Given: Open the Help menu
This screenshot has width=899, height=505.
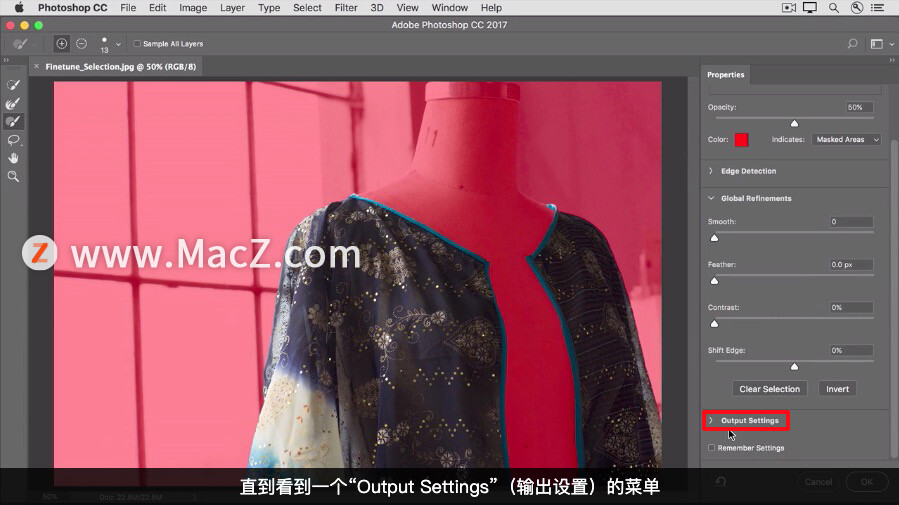Looking at the screenshot, I should point(491,7).
